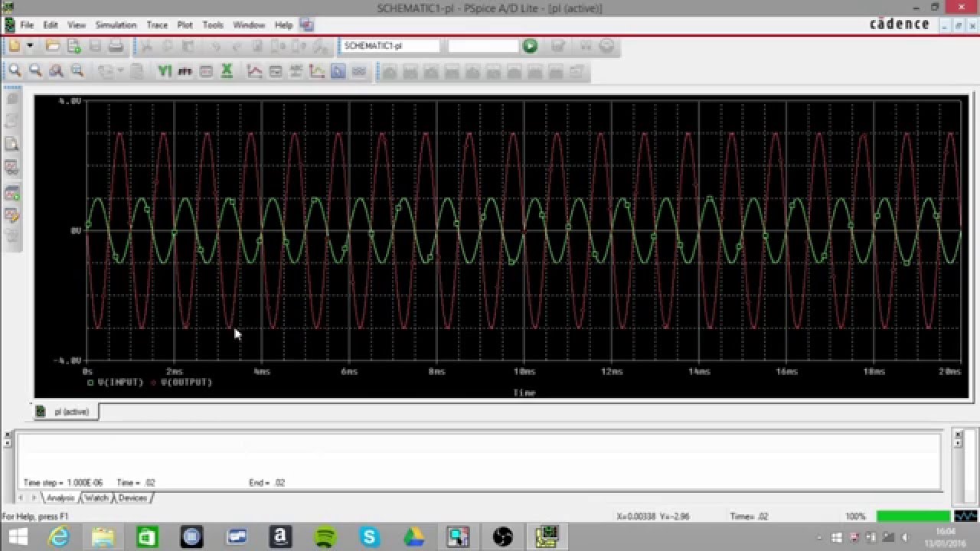Click the Text Label icon
The width and height of the screenshot is (980, 551).
[296, 71]
